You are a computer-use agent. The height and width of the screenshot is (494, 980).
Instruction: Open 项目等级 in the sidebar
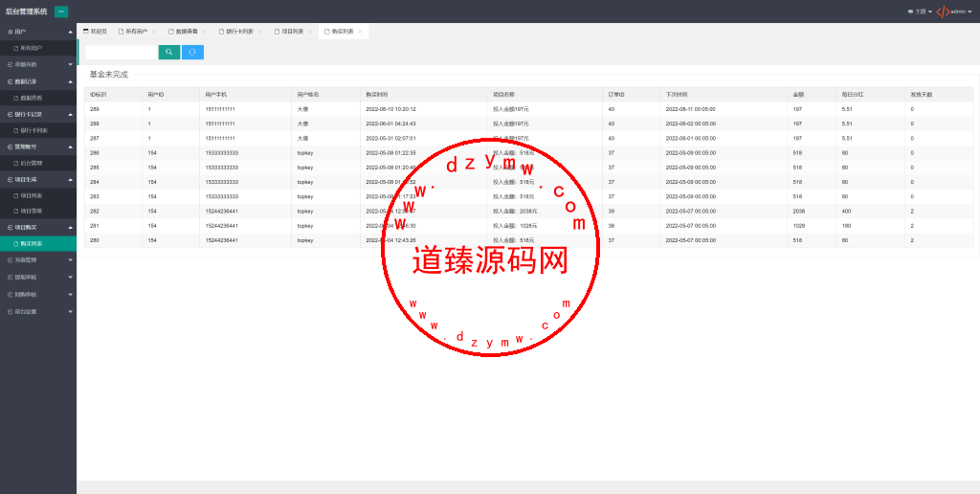pos(38,211)
